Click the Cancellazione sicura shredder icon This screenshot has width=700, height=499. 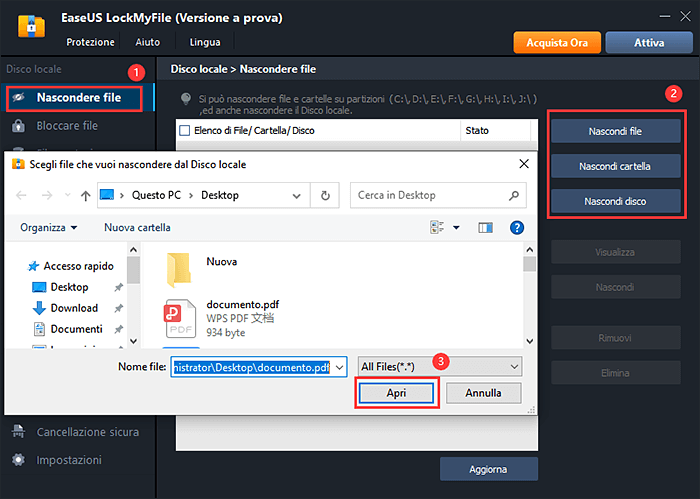(x=18, y=432)
